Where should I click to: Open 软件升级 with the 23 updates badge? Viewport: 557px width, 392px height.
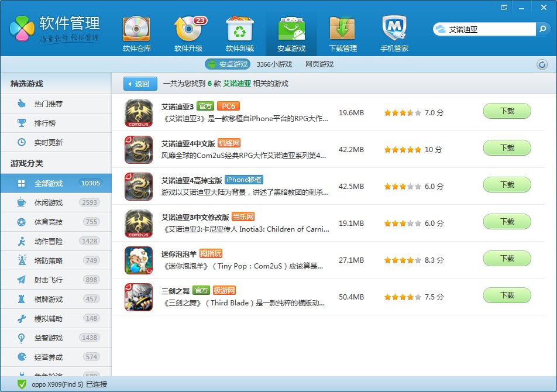click(x=188, y=34)
